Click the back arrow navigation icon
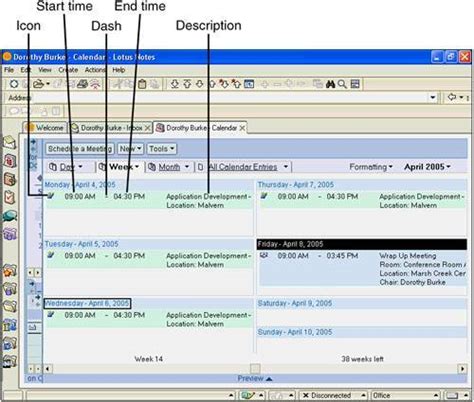 [452, 97]
